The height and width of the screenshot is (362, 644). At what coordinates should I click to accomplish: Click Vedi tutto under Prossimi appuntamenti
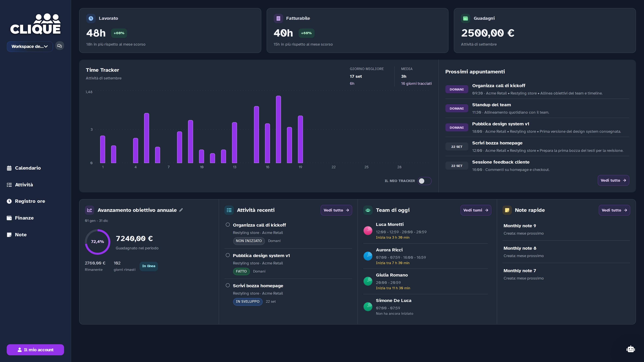[x=613, y=180]
